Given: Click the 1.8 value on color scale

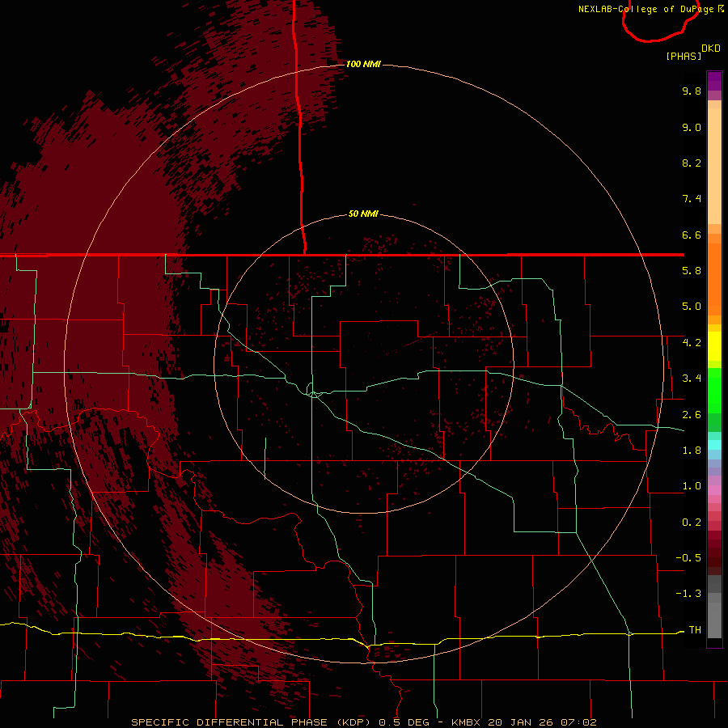Looking at the screenshot, I should (x=692, y=451).
